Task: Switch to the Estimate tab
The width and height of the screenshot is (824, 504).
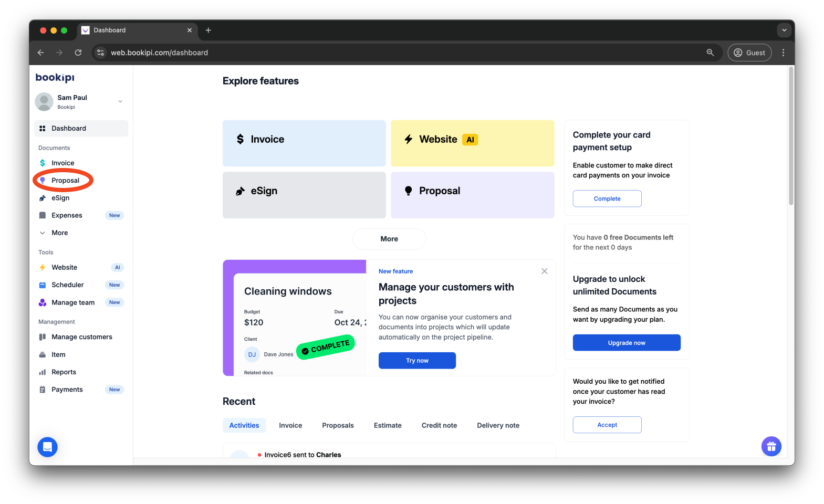Action: tap(388, 426)
